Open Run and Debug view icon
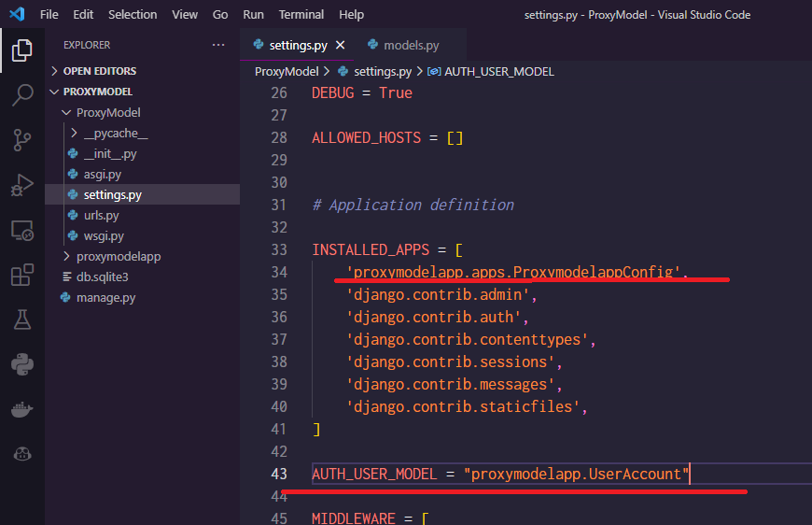 coord(22,185)
